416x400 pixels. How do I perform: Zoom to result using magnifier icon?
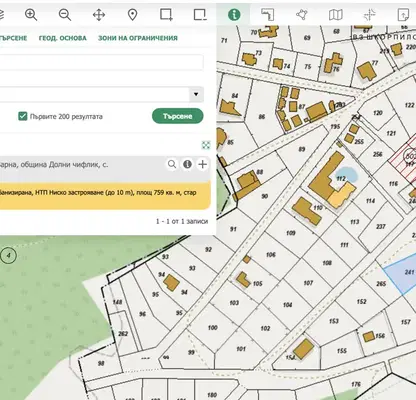172,164
